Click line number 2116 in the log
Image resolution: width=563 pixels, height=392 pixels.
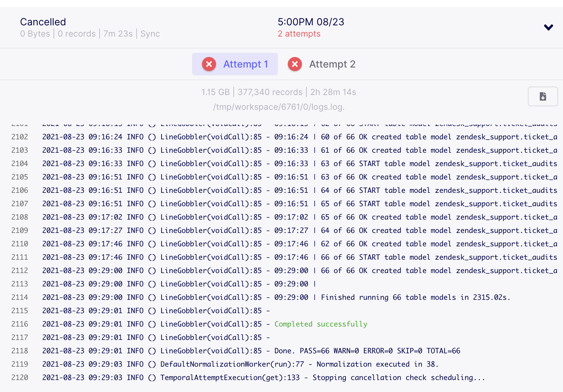tap(20, 324)
